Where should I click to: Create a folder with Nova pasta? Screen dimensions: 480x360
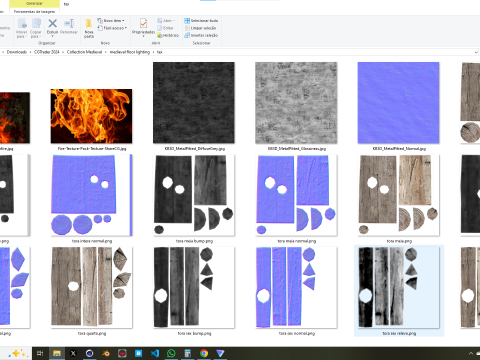(89, 28)
